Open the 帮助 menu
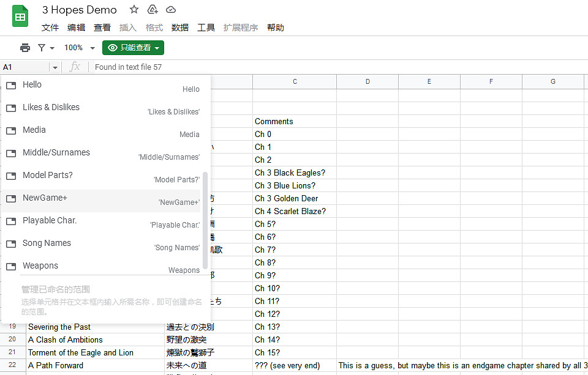588x375 pixels. click(x=276, y=28)
